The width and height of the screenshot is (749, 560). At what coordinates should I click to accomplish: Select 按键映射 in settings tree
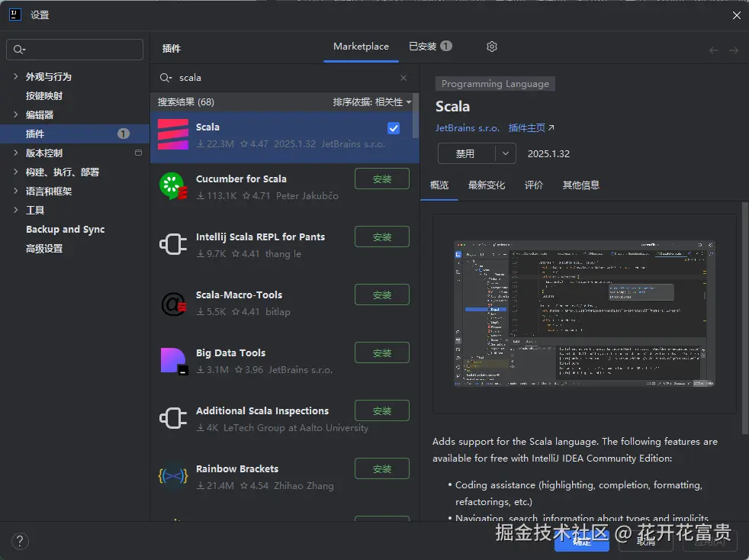click(44, 95)
